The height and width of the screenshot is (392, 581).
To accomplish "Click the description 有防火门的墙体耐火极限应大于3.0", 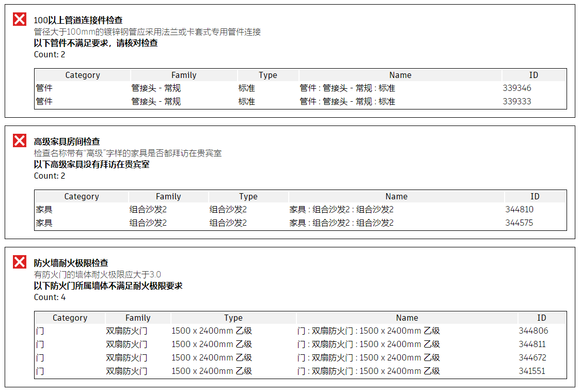I will 98,275.
